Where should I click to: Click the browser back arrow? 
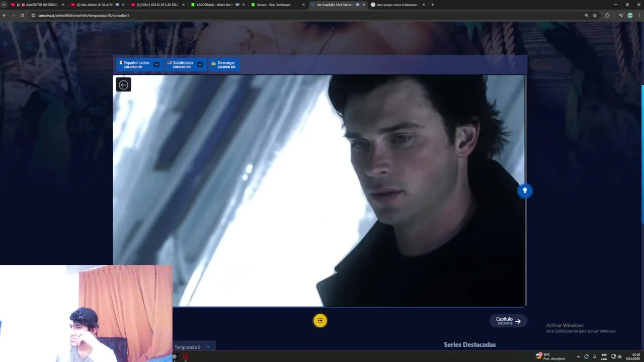[4, 16]
